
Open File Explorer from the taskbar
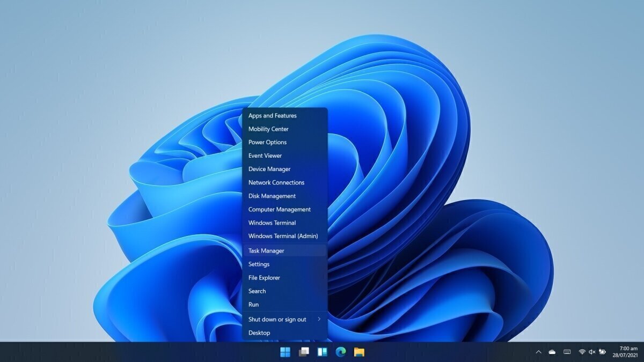[x=358, y=352]
